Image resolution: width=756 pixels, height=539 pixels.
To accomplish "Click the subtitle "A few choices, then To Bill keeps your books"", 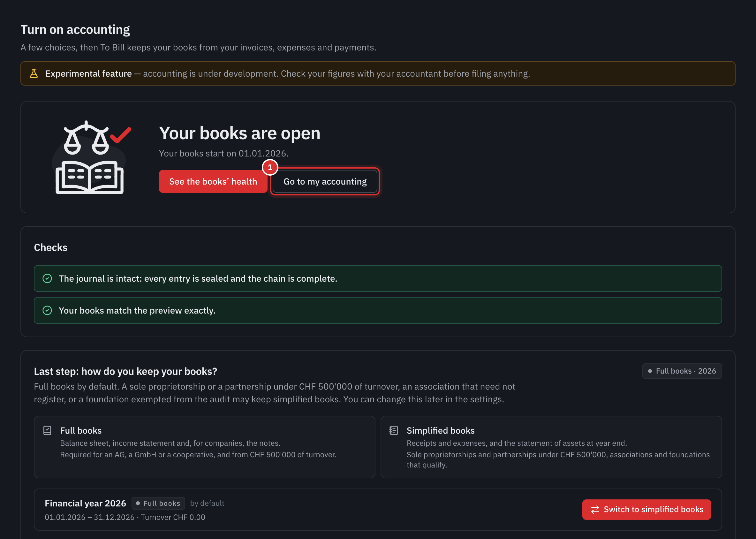I will 199,48.
